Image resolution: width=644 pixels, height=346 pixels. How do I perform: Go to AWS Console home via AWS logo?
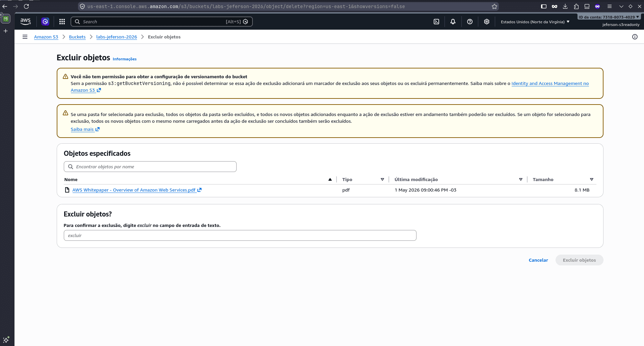[x=26, y=22]
